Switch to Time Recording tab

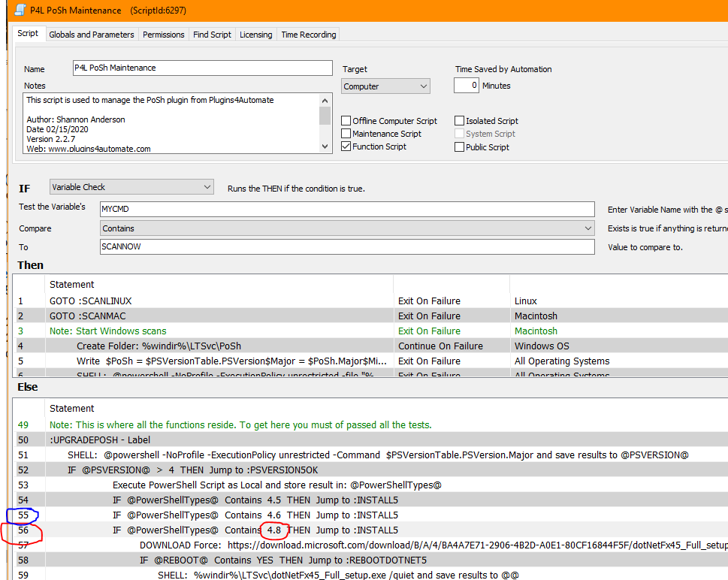(x=308, y=35)
